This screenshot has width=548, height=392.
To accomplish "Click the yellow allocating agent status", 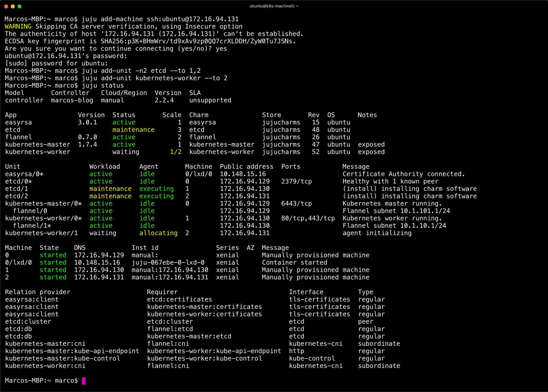I will pyautogui.click(x=158, y=233).
